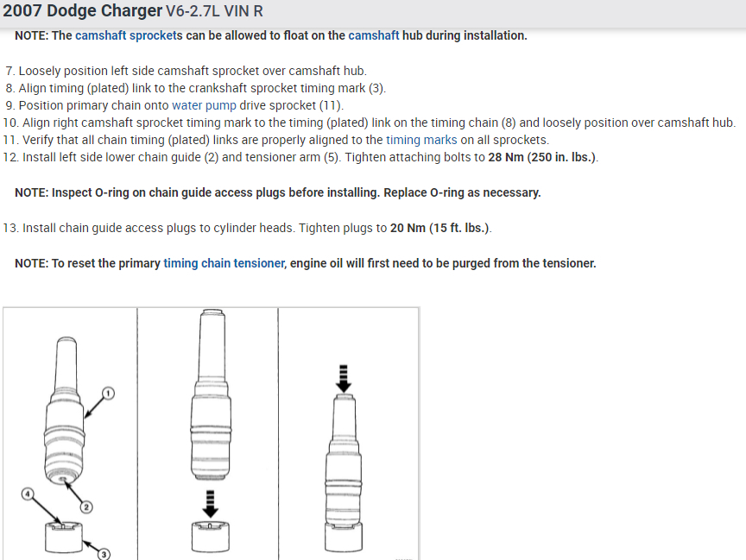Click callout number 2 in tensioner diagram
The width and height of the screenshot is (746, 560).
[x=86, y=507]
